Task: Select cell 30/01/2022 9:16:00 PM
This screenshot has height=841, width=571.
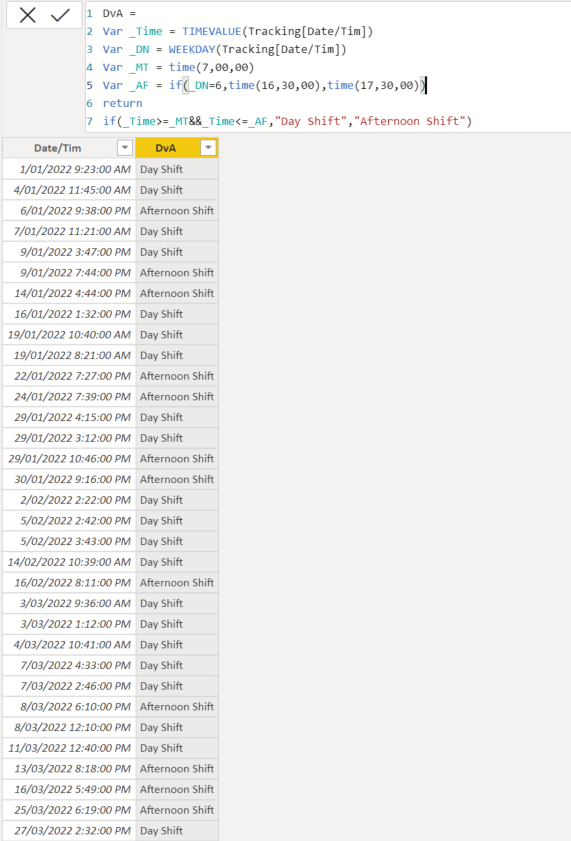Action: point(69,479)
